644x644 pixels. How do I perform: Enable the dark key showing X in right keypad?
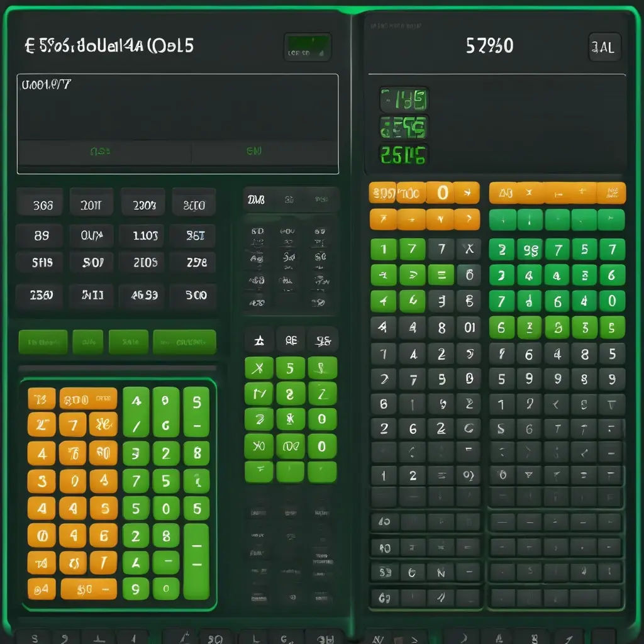469,248
